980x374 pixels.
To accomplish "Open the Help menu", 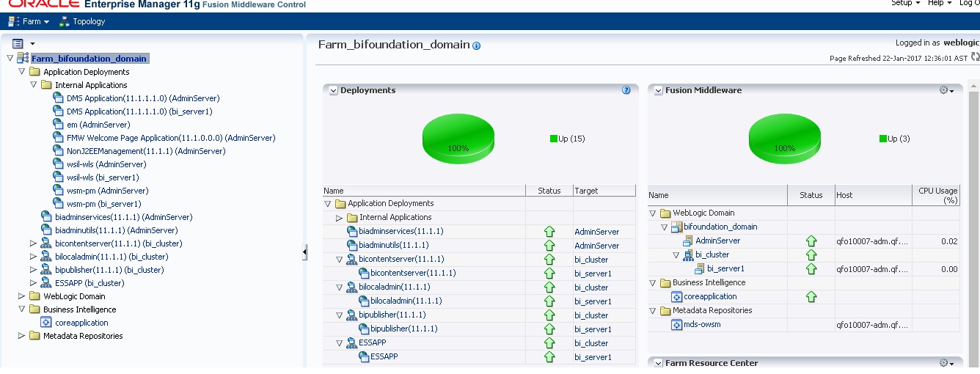I will coord(940,3).
